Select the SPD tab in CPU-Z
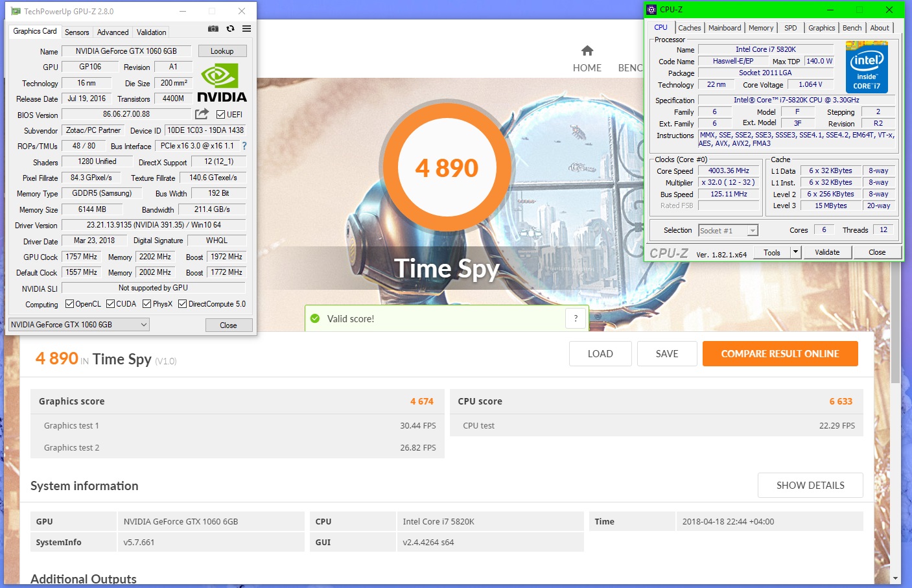912x588 pixels. (x=791, y=28)
